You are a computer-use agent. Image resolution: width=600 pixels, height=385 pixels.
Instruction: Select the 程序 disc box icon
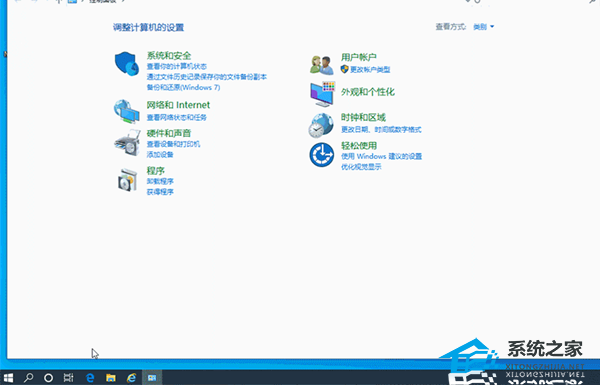click(127, 179)
